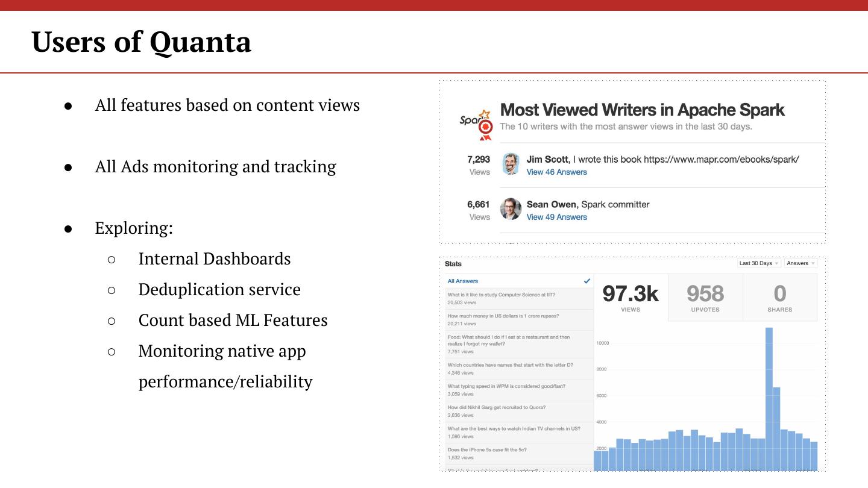Screen dimensions: 868x488
Task: Select the iPhone 5s case question
Action: [x=519, y=454]
